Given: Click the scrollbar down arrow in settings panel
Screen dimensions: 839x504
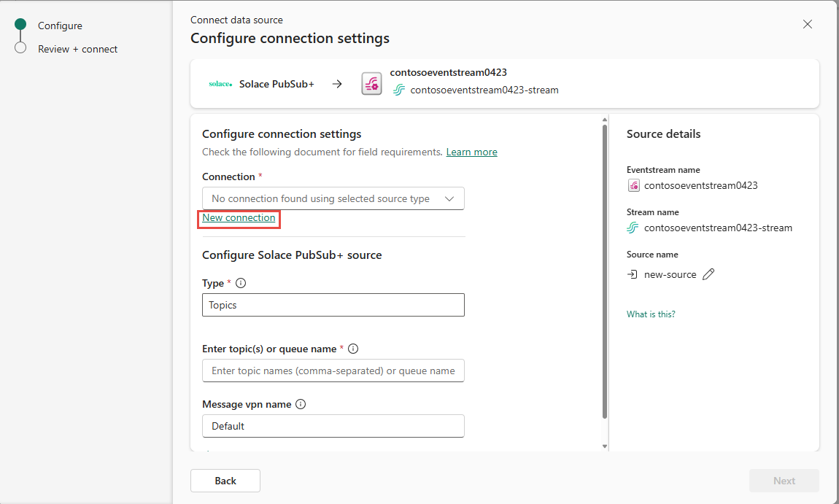Looking at the screenshot, I should coord(605,446).
